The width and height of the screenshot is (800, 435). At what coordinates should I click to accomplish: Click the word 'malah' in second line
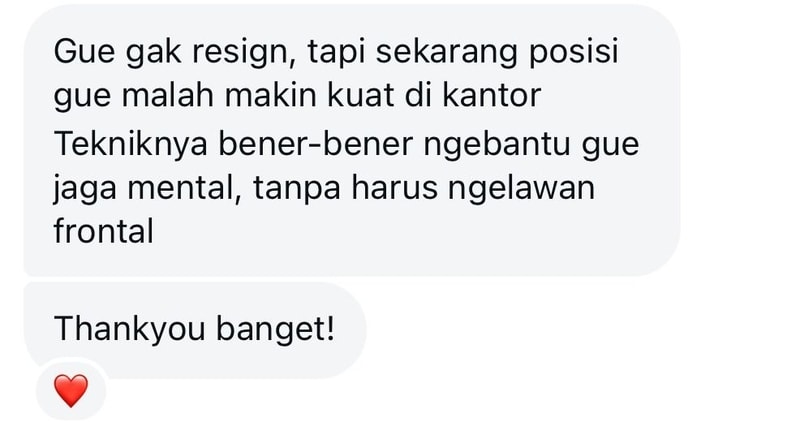click(x=167, y=95)
